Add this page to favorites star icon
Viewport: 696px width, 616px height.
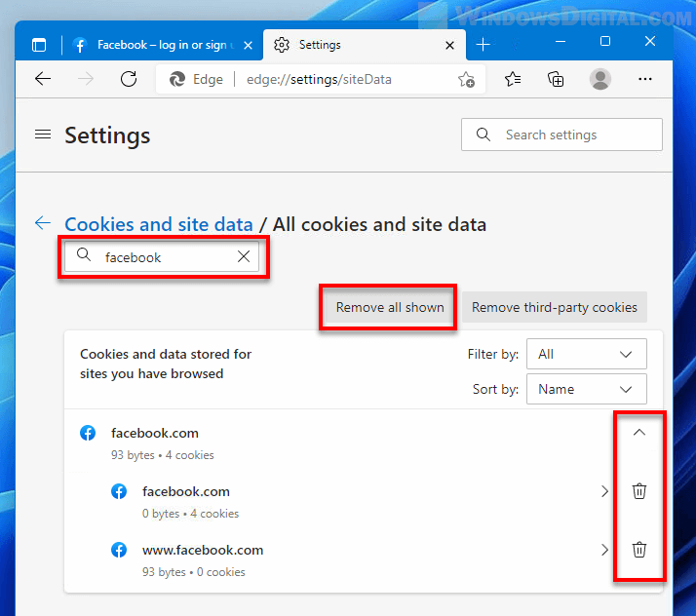point(466,80)
